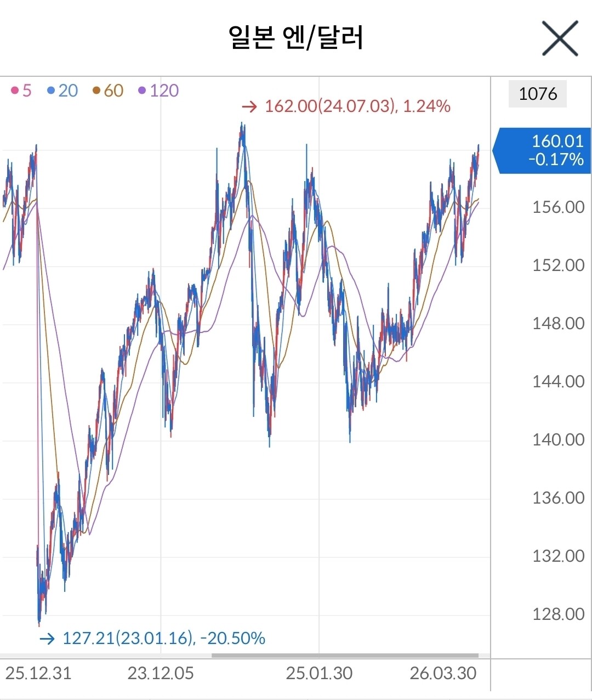
Task: Click the red arrow beside 162.00 high
Action: click(249, 106)
